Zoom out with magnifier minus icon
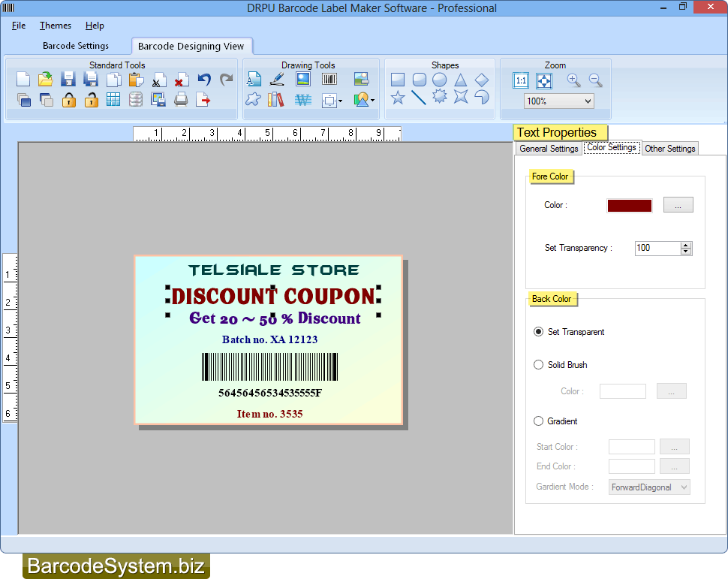The image size is (728, 579). coord(595,80)
